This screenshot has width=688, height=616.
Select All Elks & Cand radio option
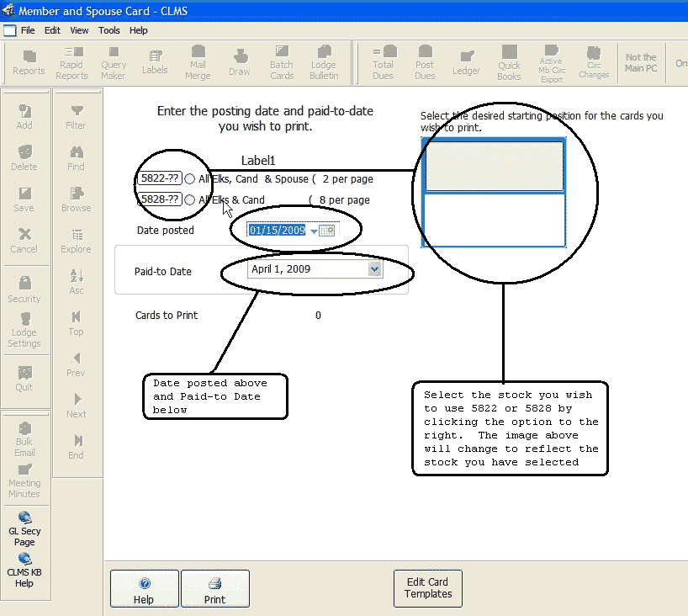(189, 200)
